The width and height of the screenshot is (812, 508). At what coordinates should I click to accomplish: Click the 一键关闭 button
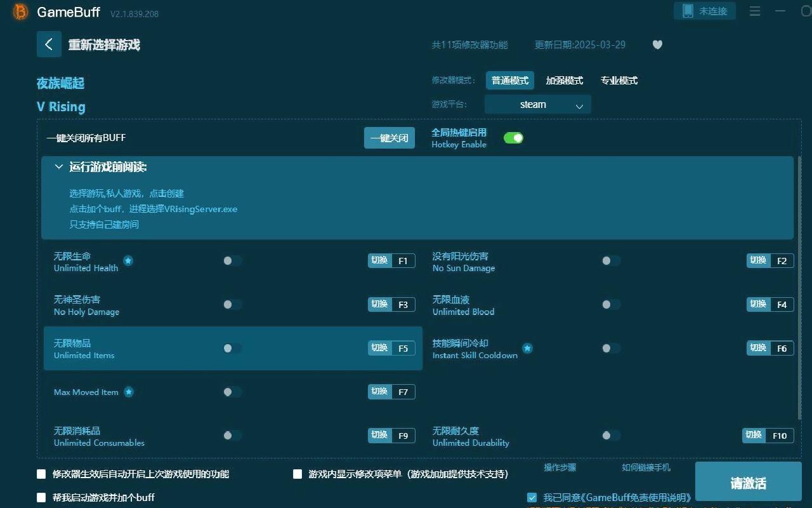click(x=390, y=138)
